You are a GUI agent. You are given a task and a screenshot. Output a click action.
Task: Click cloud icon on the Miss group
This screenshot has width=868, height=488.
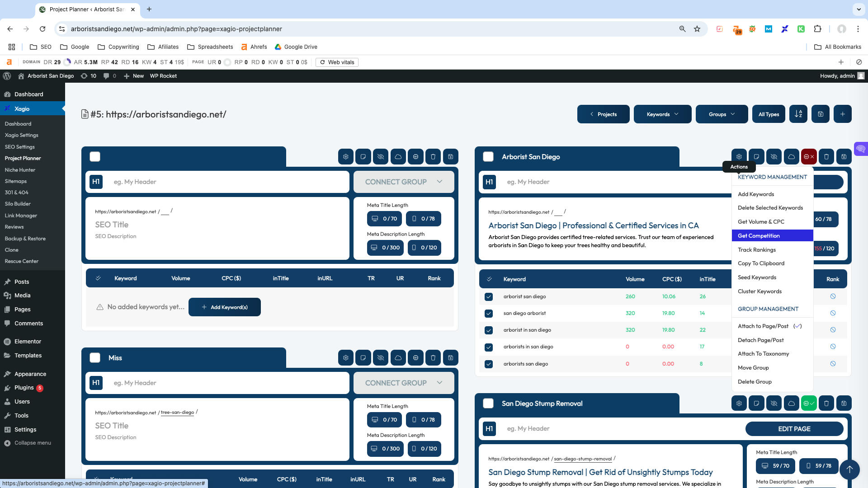coord(398,358)
